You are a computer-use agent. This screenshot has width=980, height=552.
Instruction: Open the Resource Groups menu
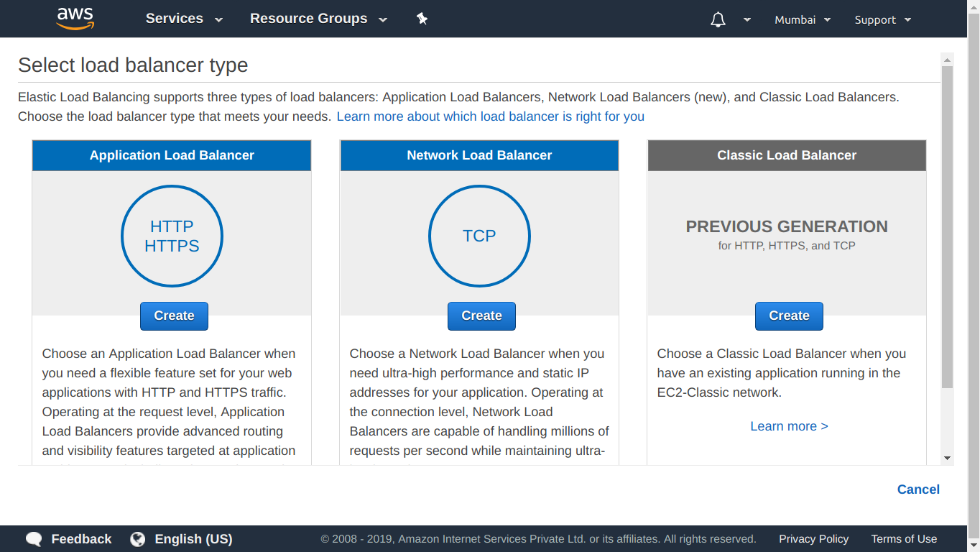point(318,19)
